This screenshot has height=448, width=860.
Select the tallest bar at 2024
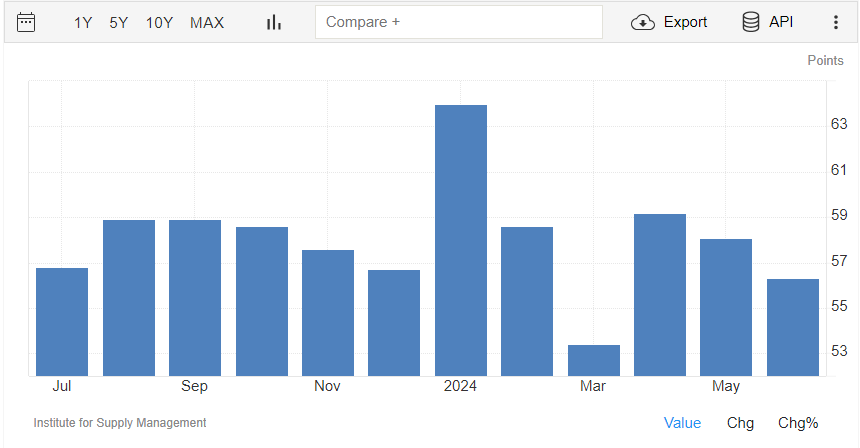point(461,240)
